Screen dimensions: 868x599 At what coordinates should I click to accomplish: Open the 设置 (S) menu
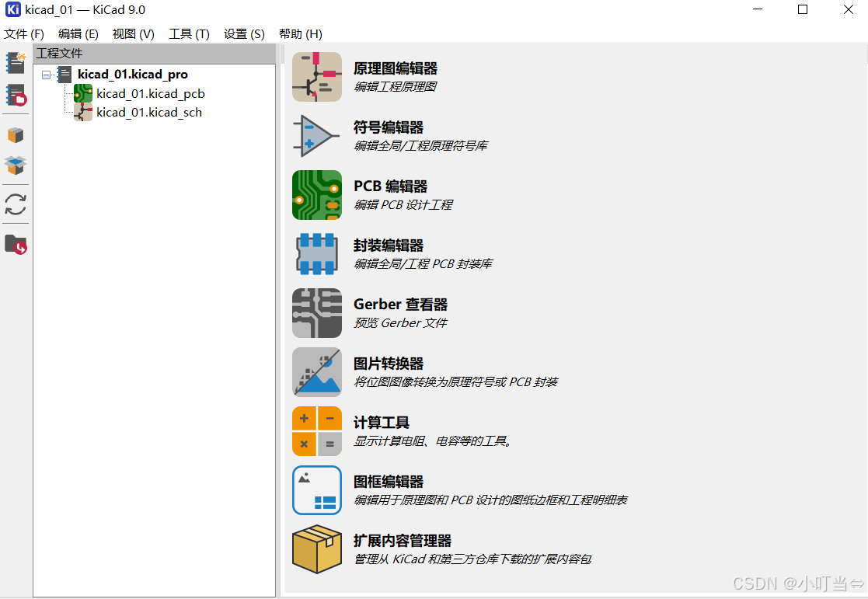(244, 34)
